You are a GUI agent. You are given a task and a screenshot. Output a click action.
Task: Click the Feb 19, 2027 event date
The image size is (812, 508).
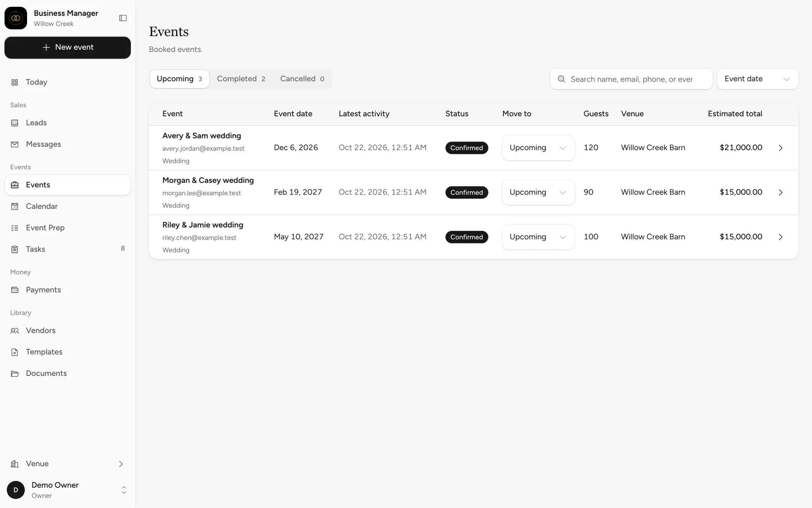tap(298, 192)
